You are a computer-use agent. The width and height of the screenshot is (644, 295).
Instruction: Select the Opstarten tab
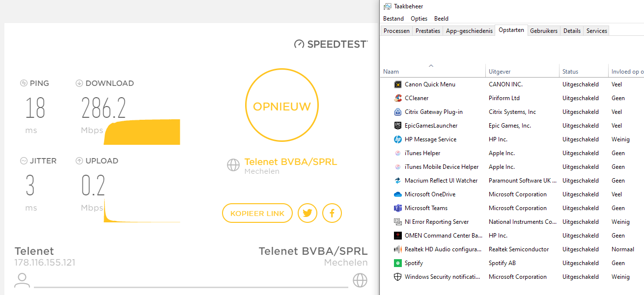click(511, 30)
